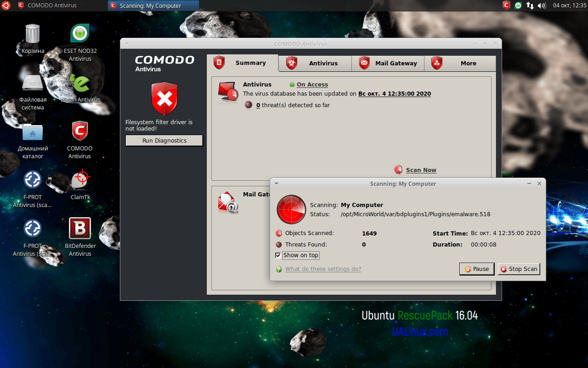
Task: Click the green circular tray icon
Action: point(518,6)
